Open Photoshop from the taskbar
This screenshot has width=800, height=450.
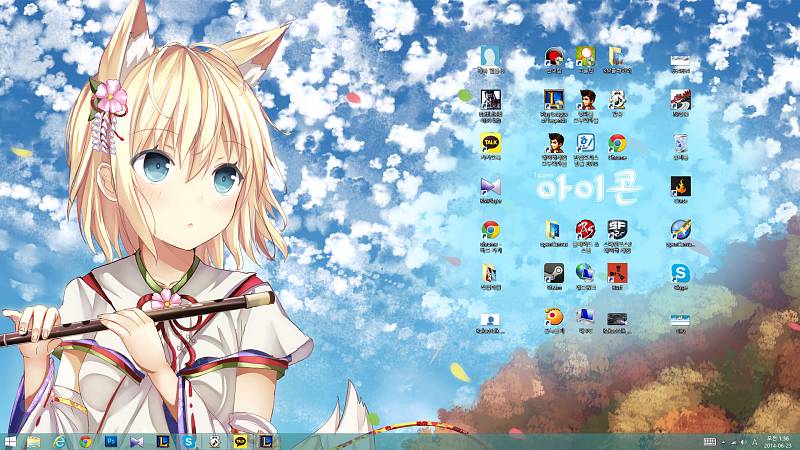[x=111, y=441]
